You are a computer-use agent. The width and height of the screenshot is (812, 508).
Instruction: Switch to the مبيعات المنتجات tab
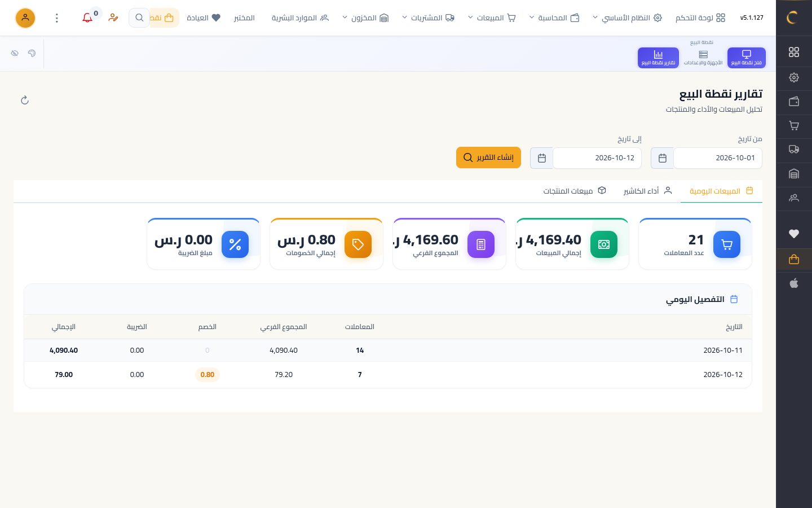(x=574, y=191)
